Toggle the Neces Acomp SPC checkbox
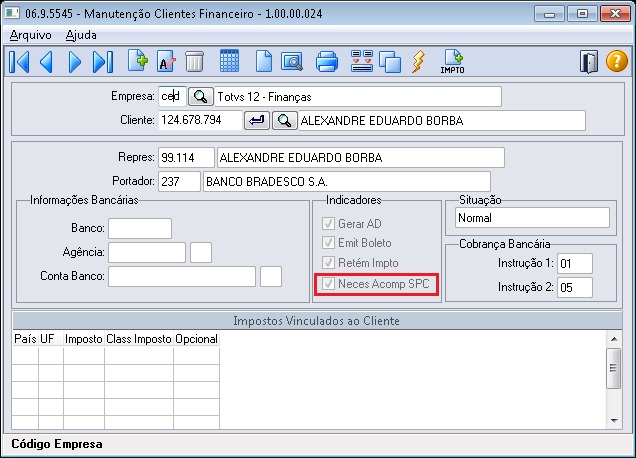Viewport: 636px width, 458px height. [x=328, y=284]
